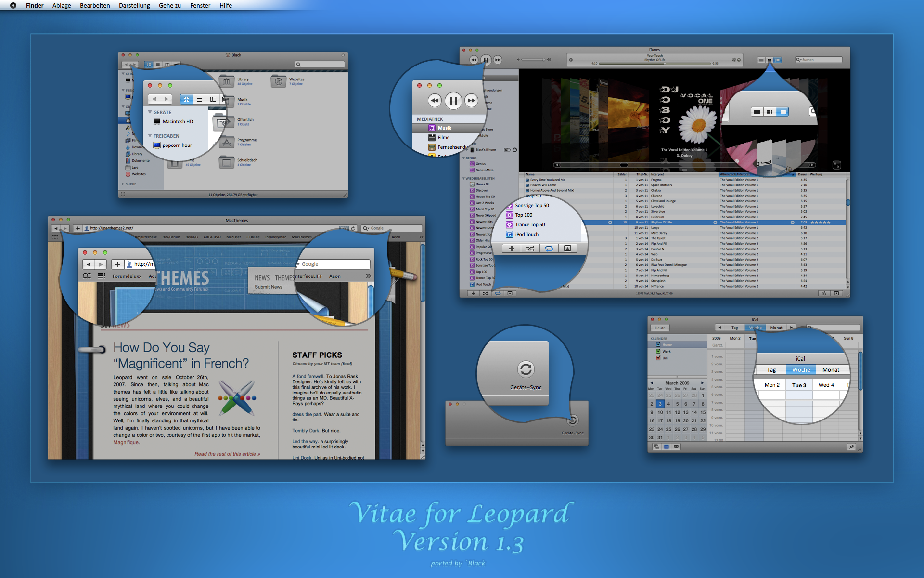
Task: Toggle the Uni calendar checkbox in iCal
Action: click(658, 358)
